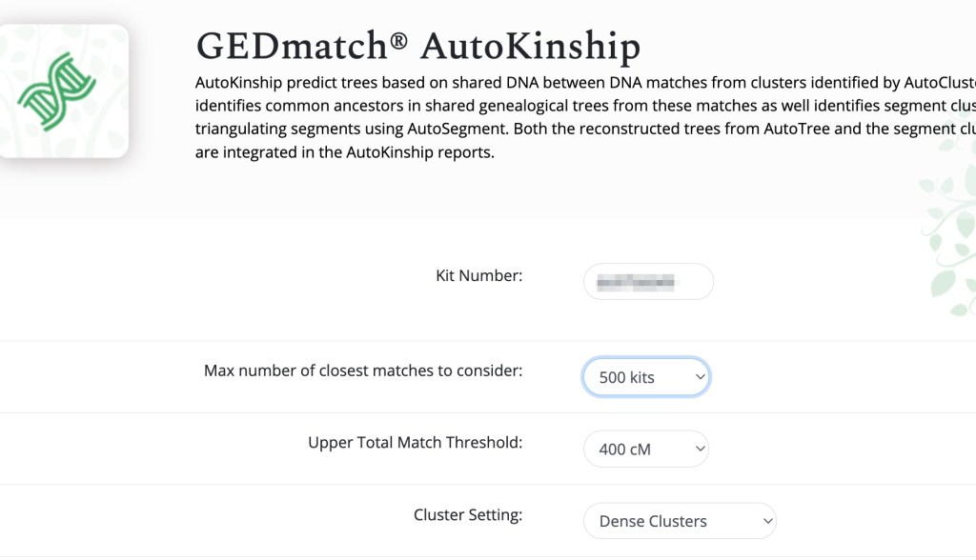Click the "Max number of closest matches" label
Screen dimensions: 976x560
coord(363,370)
